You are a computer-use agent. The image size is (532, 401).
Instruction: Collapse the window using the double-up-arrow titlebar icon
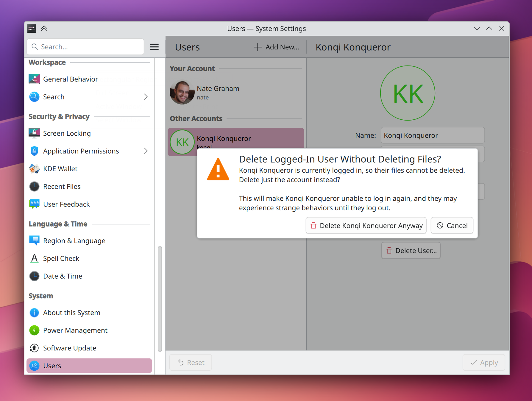click(44, 28)
